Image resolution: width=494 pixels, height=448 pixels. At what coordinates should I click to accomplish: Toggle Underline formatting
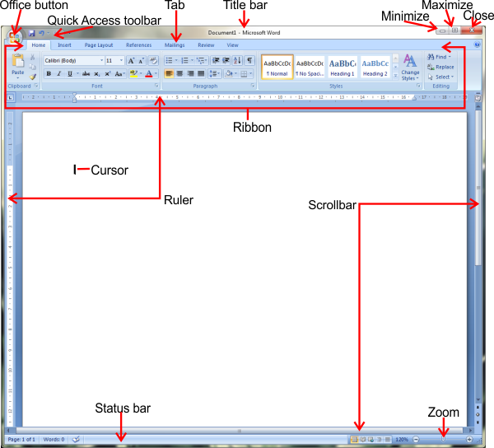tap(70, 74)
